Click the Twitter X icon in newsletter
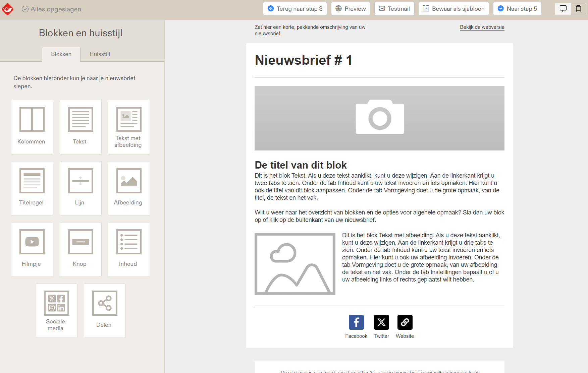588x373 pixels. pyautogui.click(x=381, y=322)
